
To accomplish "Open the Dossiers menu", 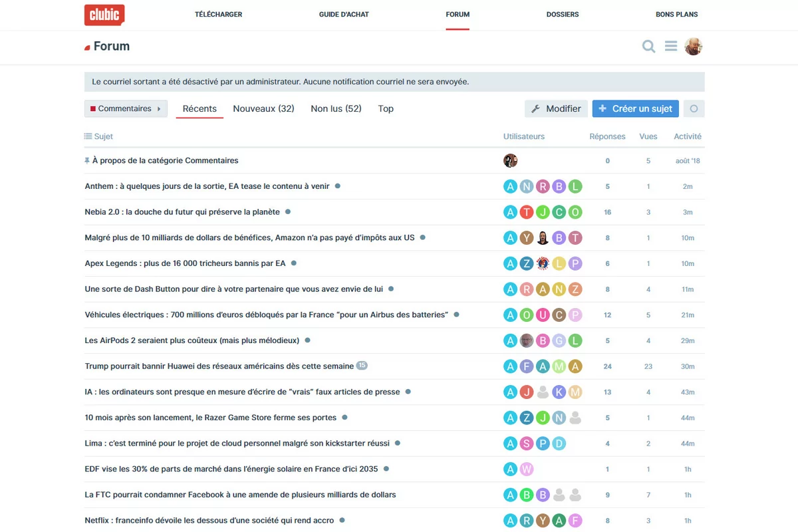I will pos(563,15).
